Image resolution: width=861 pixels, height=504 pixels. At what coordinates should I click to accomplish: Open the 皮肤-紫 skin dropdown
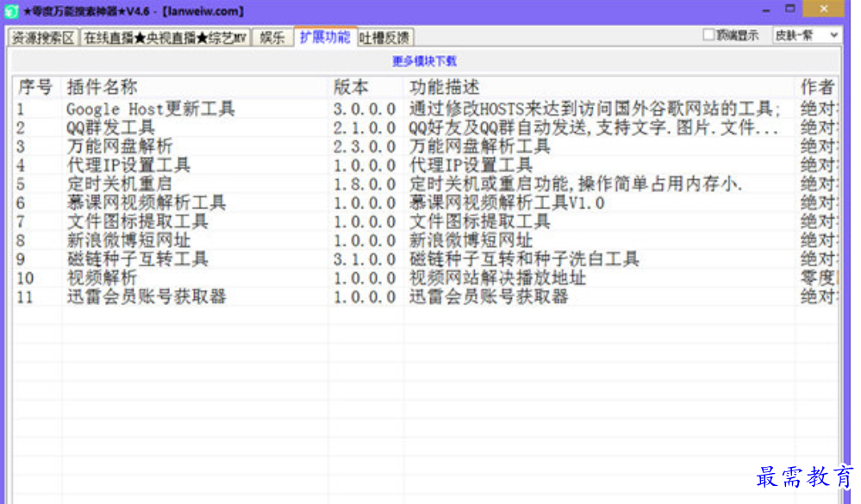(x=807, y=35)
